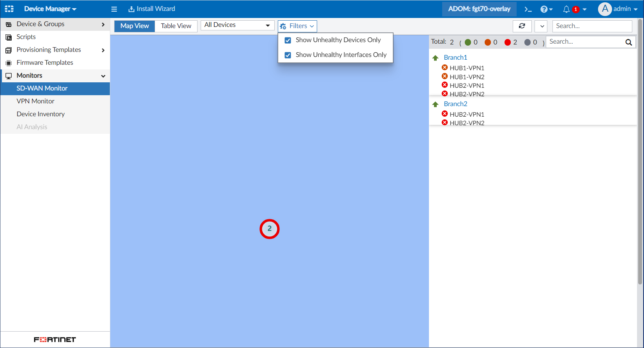Click the top toolbar Search field
The height and width of the screenshot is (348, 644).
pos(592,26)
